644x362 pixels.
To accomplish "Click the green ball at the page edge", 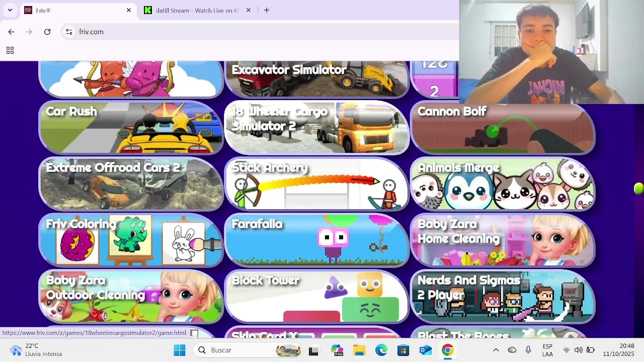I will click(639, 189).
